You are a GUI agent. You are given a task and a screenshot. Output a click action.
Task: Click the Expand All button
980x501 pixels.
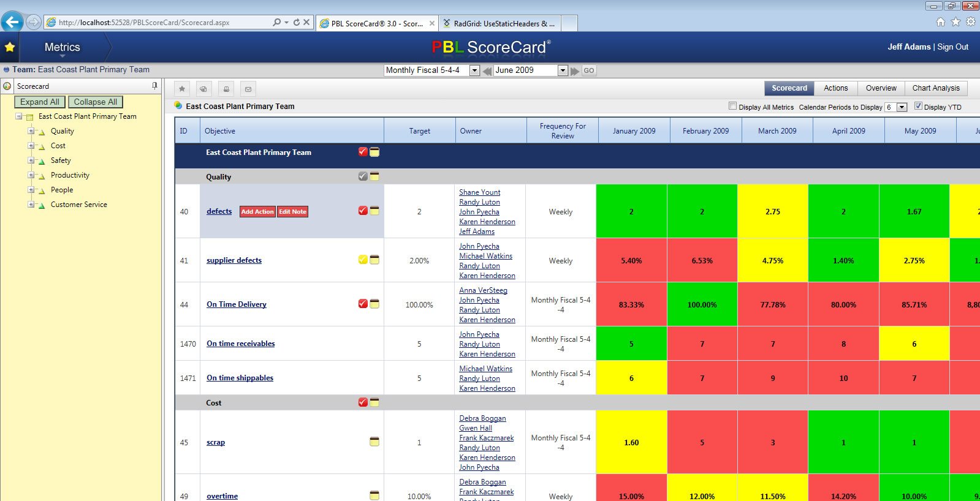tap(40, 102)
